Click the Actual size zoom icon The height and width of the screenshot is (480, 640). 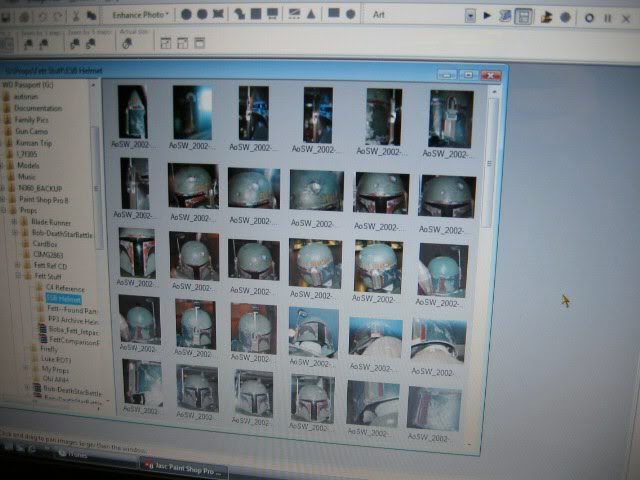[127, 43]
